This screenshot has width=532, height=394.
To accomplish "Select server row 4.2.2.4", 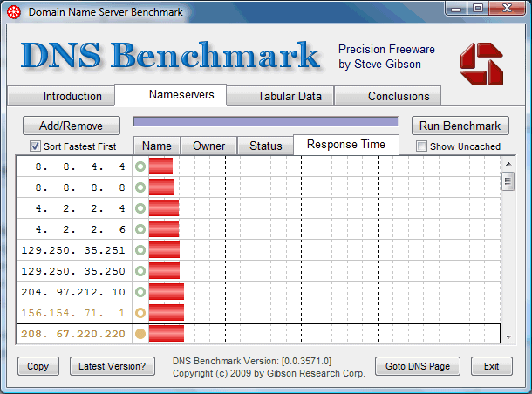I will tap(258, 208).
